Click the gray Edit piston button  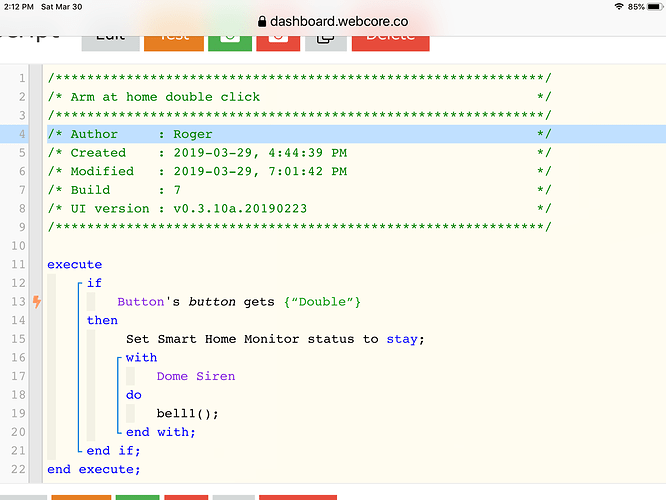110,43
